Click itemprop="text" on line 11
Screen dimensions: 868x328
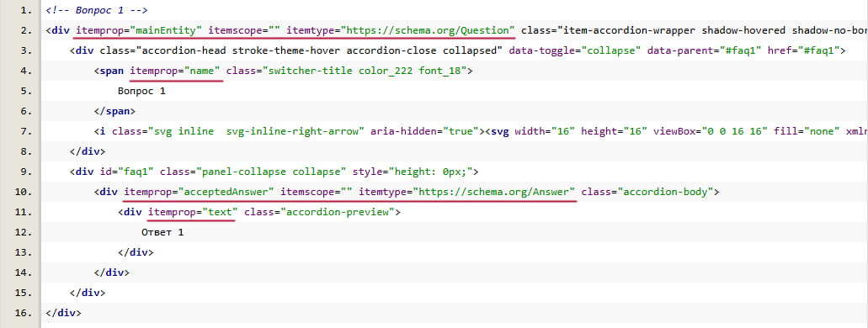pyautogui.click(x=193, y=212)
